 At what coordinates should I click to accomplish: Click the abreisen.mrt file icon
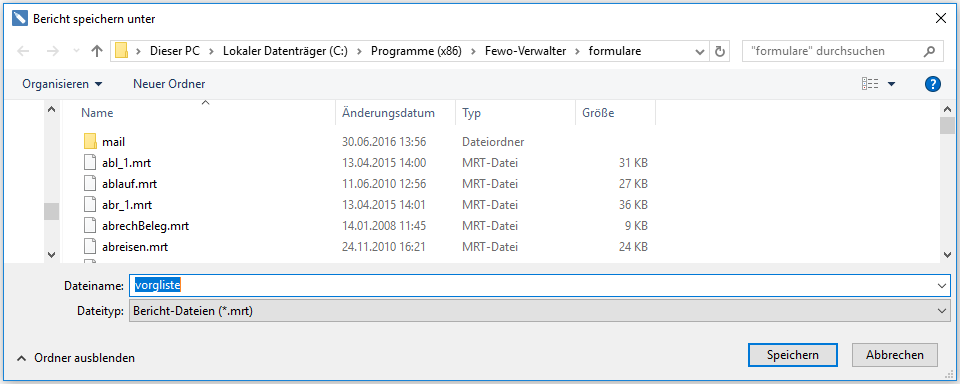click(x=90, y=247)
